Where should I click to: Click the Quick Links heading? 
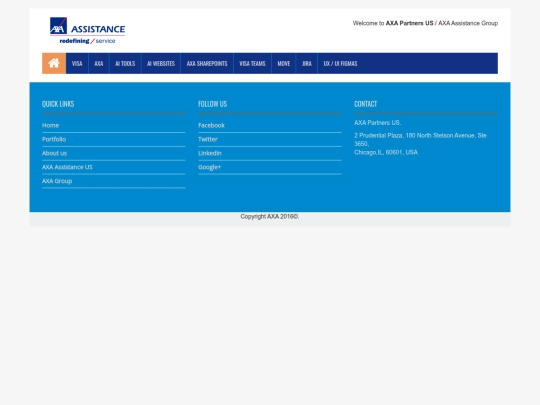(58, 104)
